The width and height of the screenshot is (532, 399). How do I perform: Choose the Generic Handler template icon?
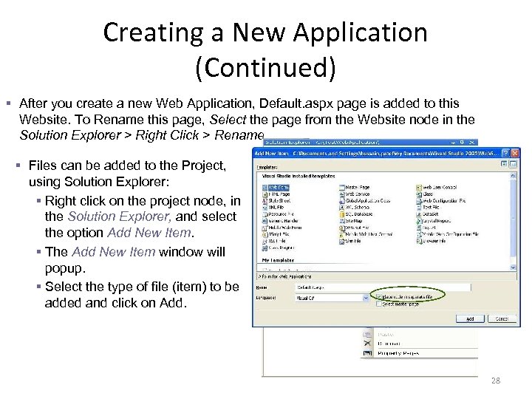click(265, 221)
